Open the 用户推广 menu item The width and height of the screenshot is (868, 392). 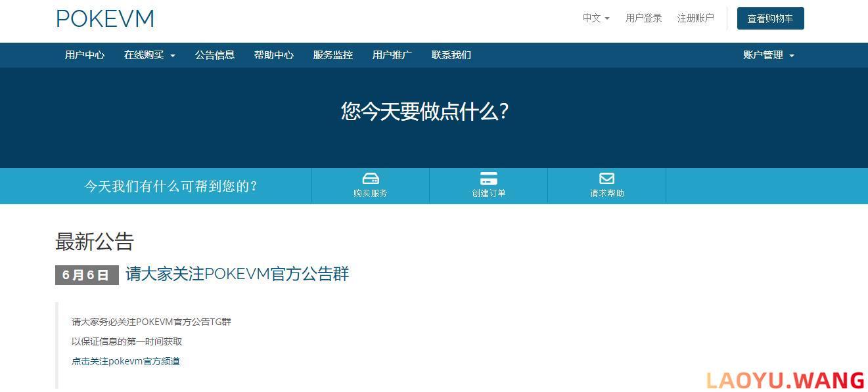(x=392, y=55)
